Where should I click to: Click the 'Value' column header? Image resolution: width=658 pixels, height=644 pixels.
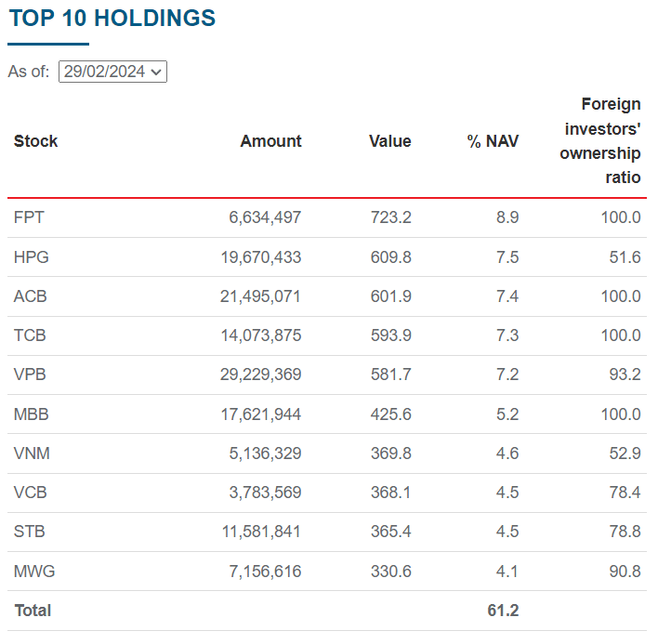click(x=389, y=141)
